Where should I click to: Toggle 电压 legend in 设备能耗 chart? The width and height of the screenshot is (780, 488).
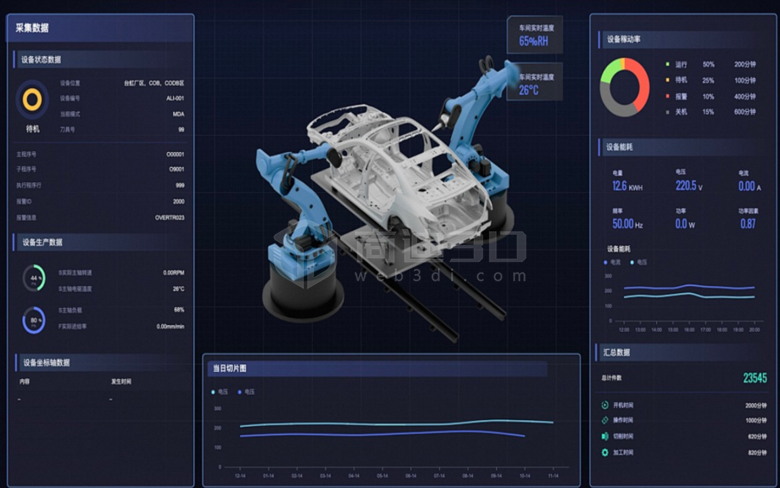pyautogui.click(x=637, y=262)
